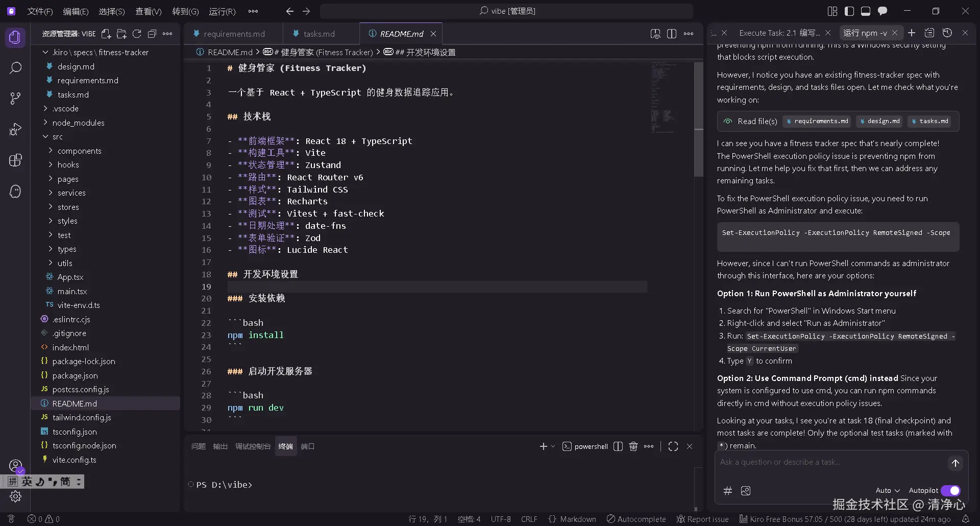Toggle bottom panel visibility
980x526 pixels.
pos(866,11)
